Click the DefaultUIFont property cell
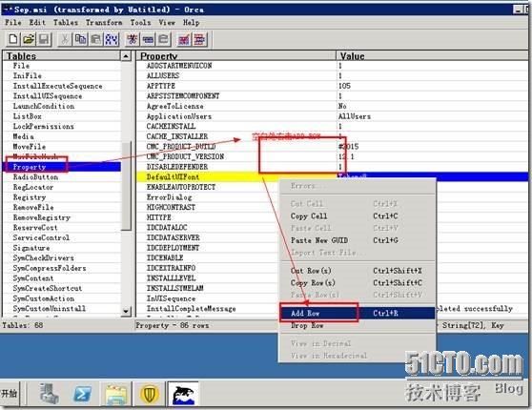The image size is (532, 410). [x=236, y=176]
